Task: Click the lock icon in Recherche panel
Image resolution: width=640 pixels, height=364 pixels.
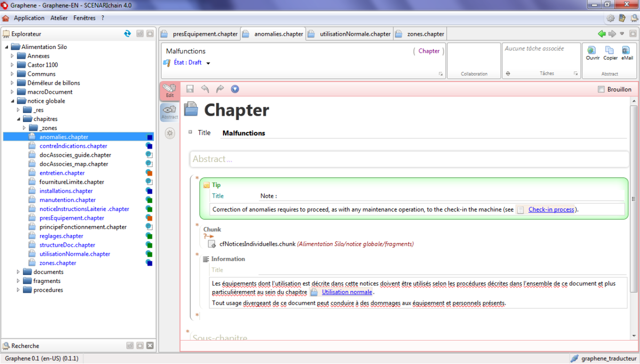Action: [x=130, y=346]
